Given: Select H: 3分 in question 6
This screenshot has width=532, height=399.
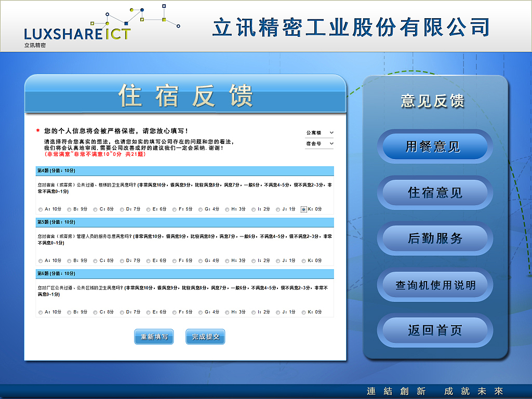Looking at the screenshot, I should point(227,312).
